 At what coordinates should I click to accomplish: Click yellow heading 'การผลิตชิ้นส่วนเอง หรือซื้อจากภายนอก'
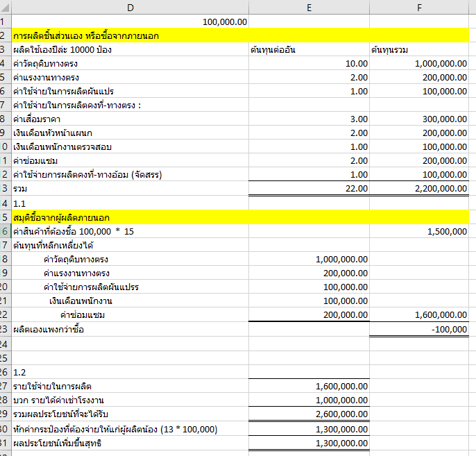point(130,35)
